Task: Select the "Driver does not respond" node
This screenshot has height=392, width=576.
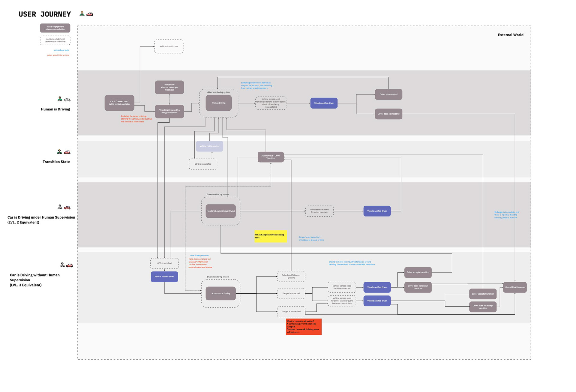Action: pyautogui.click(x=389, y=114)
